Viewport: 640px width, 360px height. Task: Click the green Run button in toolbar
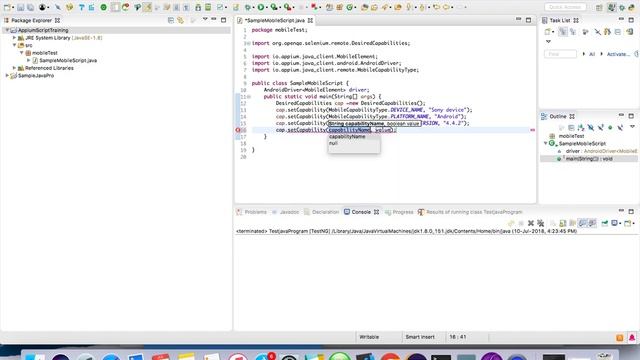(261, 7)
